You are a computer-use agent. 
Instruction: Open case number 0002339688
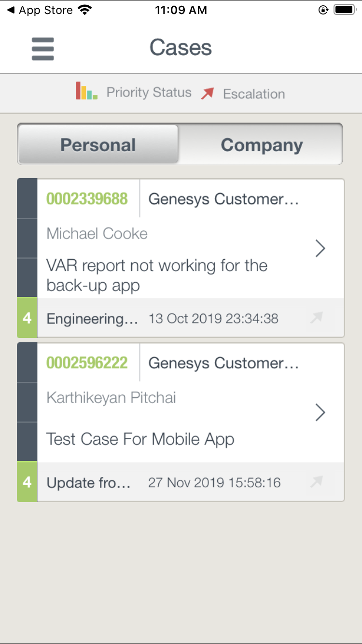pyautogui.click(x=87, y=199)
